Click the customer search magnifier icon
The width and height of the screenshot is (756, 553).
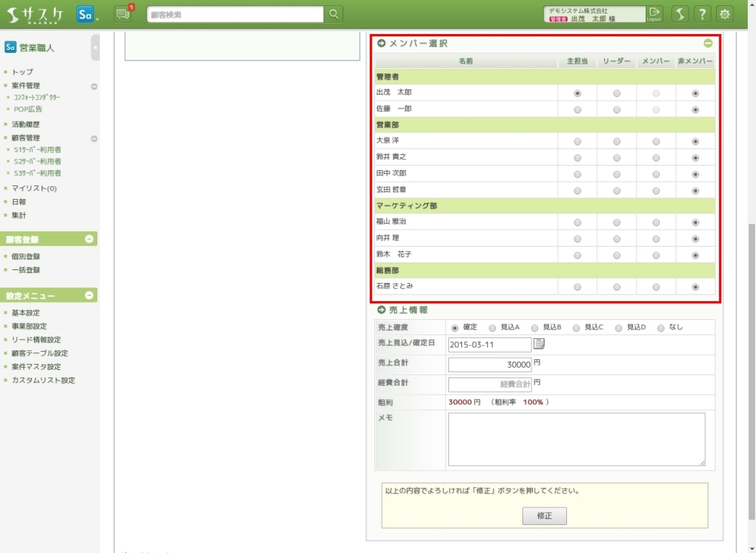[x=333, y=14]
